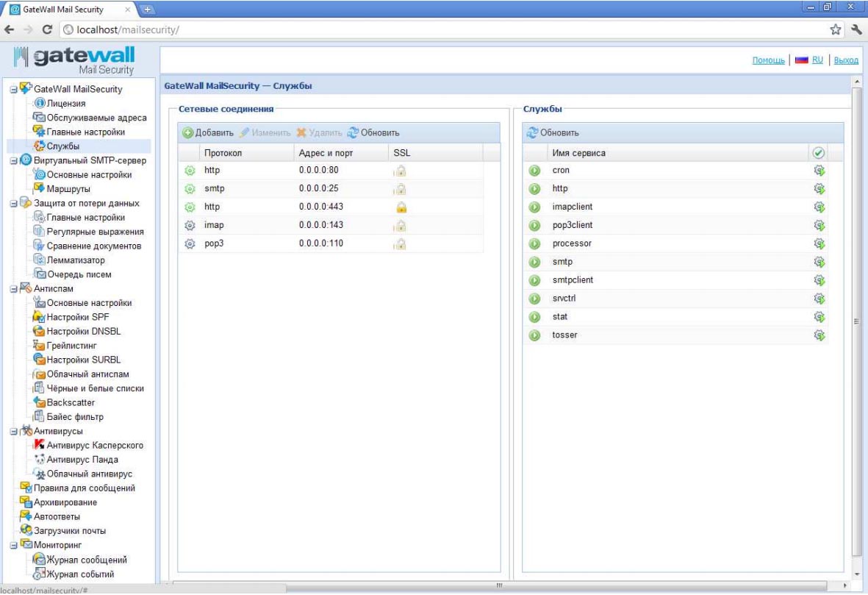
Task: Click the SSL lock icon for 0.0.0.0:443
Action: point(401,207)
